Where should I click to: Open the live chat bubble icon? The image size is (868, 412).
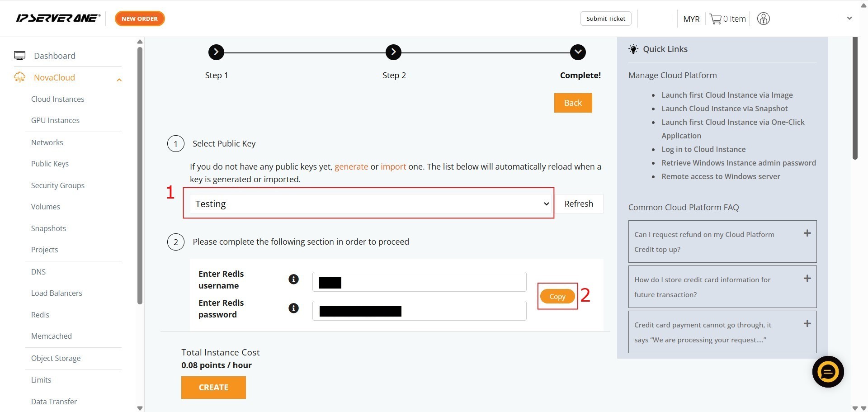(828, 372)
